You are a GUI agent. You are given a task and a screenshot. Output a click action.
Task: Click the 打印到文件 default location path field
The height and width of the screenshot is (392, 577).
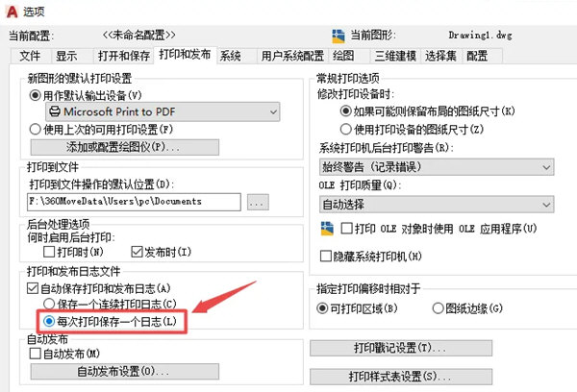pos(134,202)
